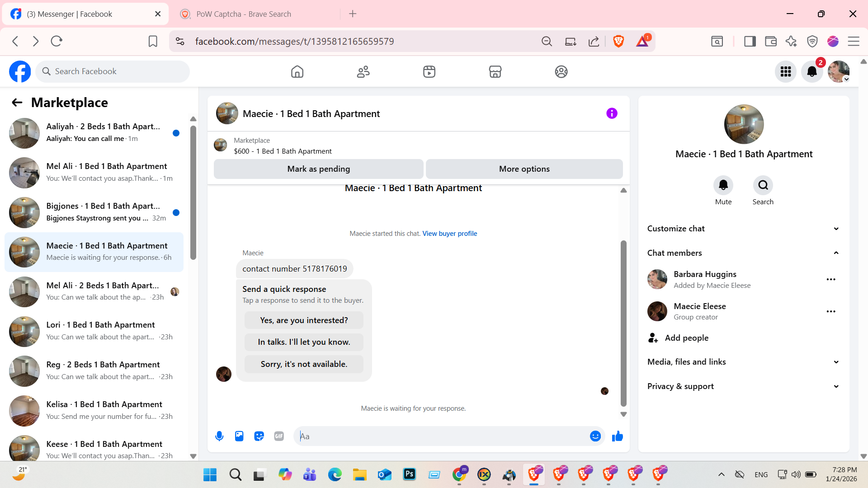Send a thumbs-up like
This screenshot has width=868, height=488.
(617, 436)
